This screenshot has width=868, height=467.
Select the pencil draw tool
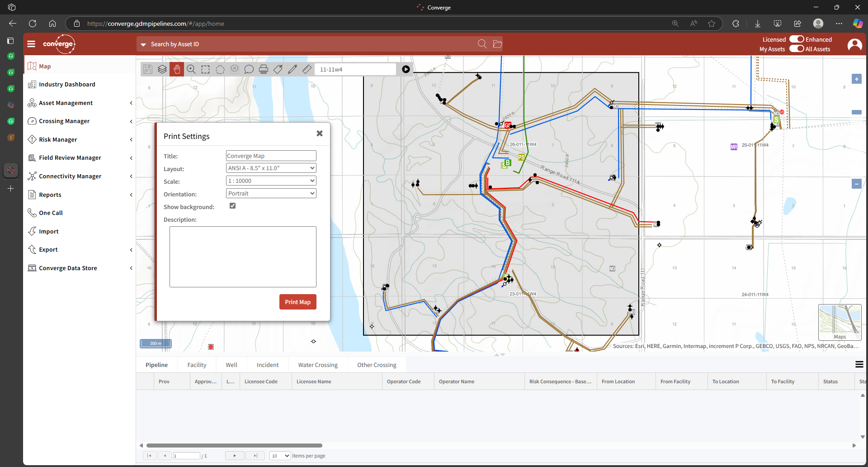292,69
